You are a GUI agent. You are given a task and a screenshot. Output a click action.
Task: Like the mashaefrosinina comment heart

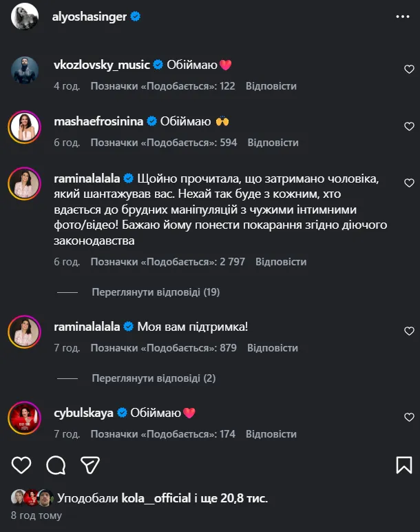click(409, 125)
